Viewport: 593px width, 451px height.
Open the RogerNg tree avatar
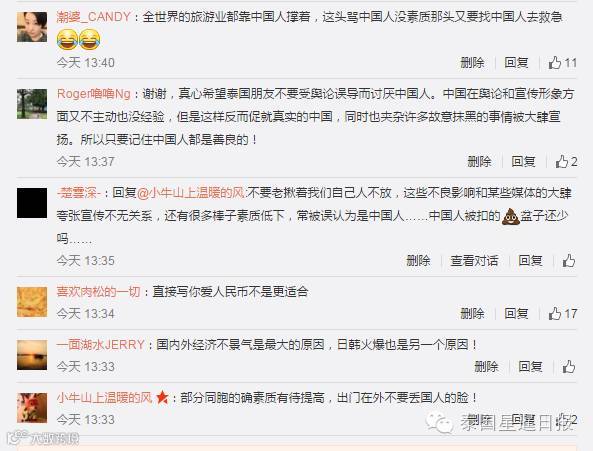click(x=32, y=104)
